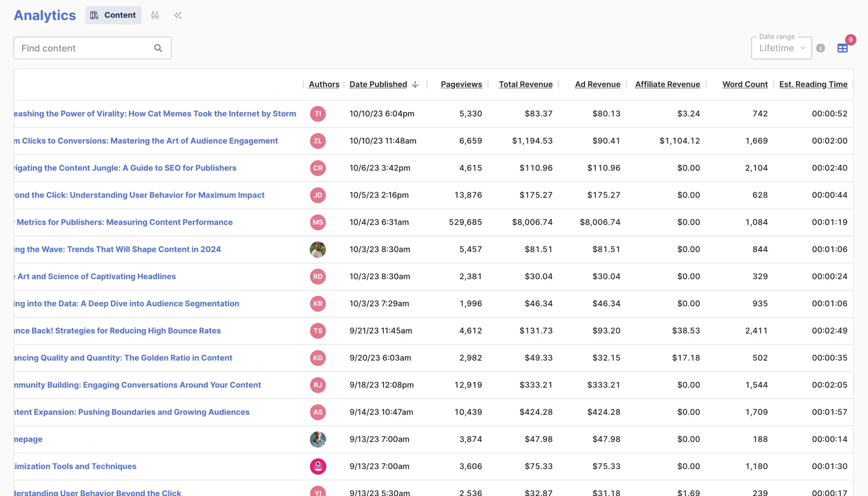The height and width of the screenshot is (496, 868).
Task: Open the audience people icon tab
Action: (x=155, y=15)
